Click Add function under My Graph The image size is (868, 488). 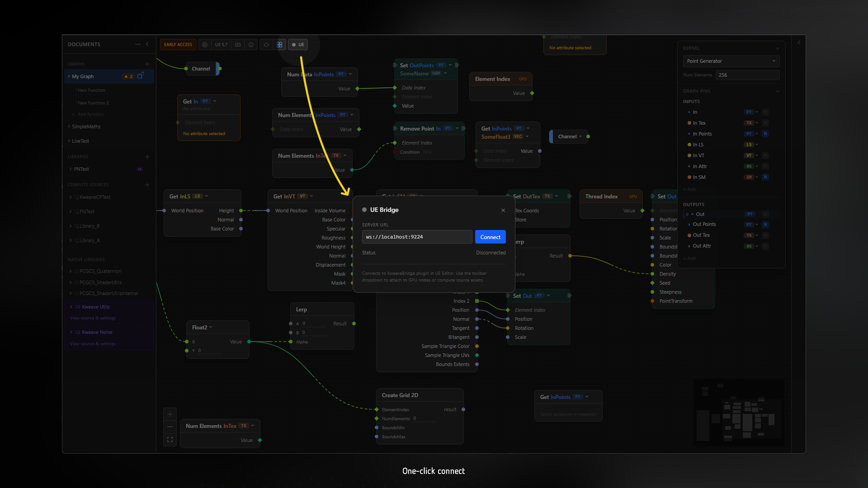coord(90,114)
